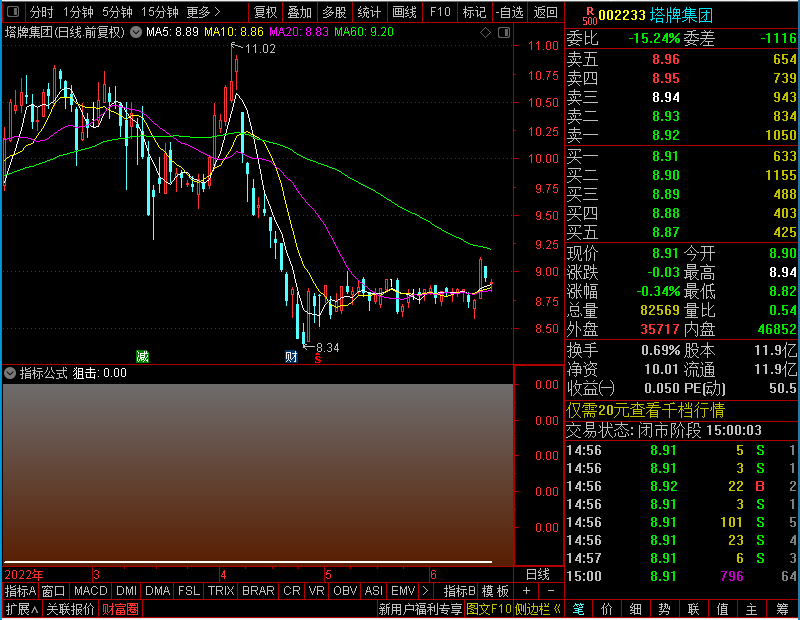Screen dimensions: 800x620
Task: Select 15分钟 period
Action: click(160, 12)
